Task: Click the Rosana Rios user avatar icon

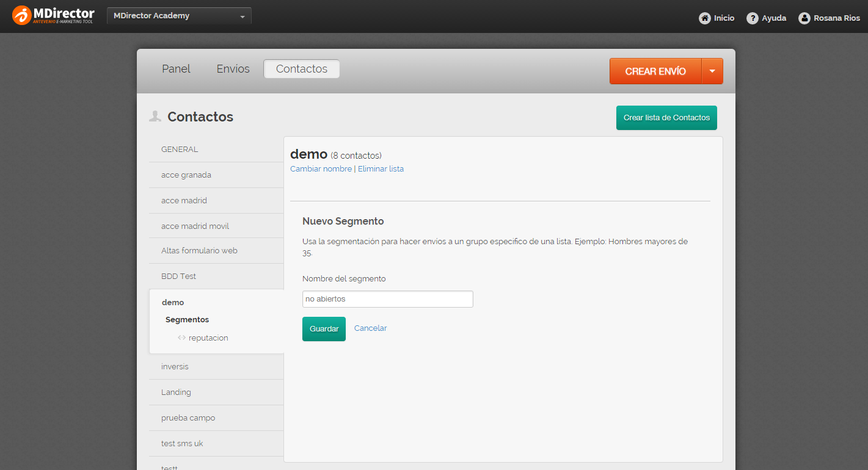Action: [804, 18]
